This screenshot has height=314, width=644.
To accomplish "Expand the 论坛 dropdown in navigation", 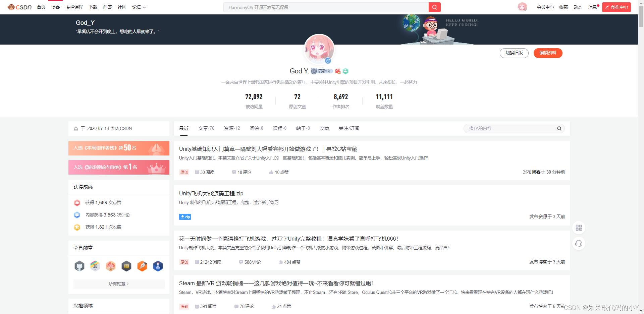I will (x=139, y=7).
